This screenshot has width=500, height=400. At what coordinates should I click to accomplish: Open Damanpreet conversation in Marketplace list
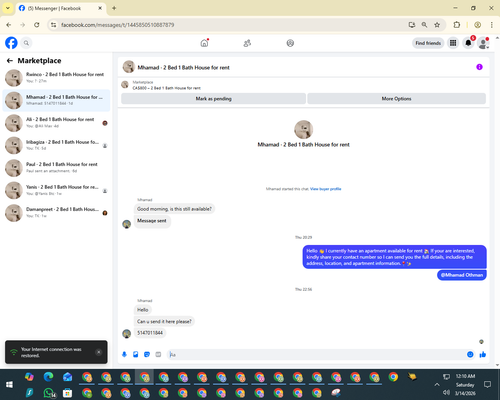tap(56, 213)
